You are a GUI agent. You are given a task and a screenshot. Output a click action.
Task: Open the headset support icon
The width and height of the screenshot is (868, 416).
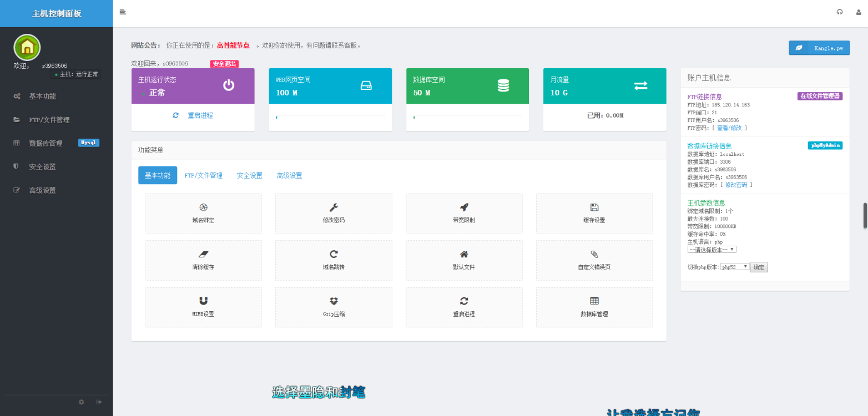pyautogui.click(x=840, y=12)
